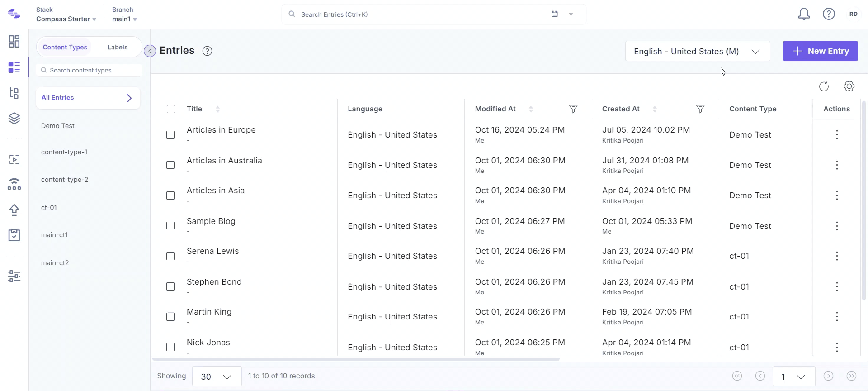Expand the All Entries chevron
Screen dimensions: 868x391
point(129,98)
